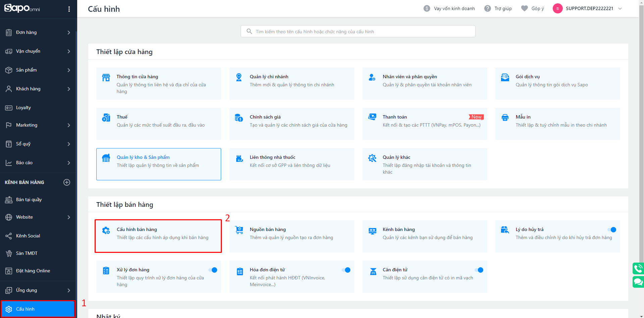Expand the Marketing menu chevron
The width and height of the screenshot is (644, 318).
pos(69,125)
